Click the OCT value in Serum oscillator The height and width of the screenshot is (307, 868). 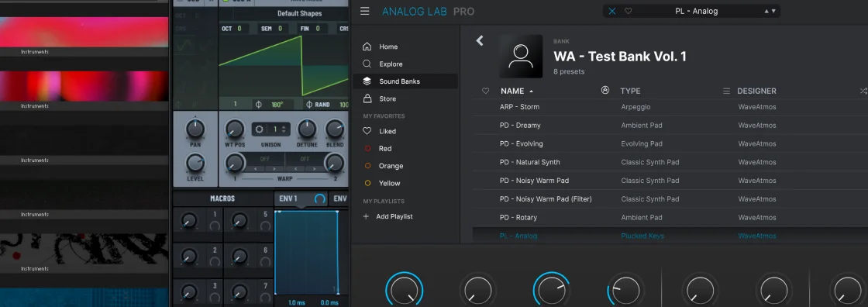click(239, 28)
